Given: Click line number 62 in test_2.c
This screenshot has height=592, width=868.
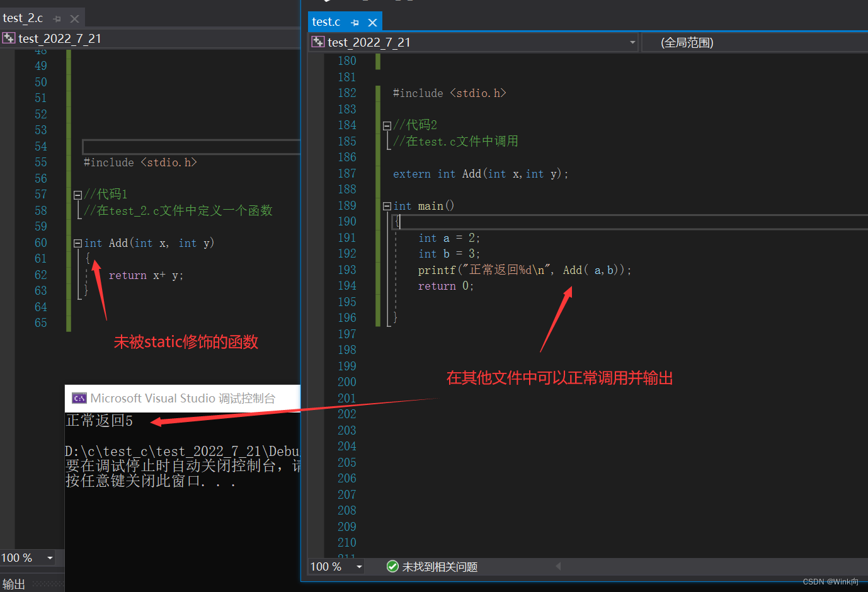Looking at the screenshot, I should [x=41, y=275].
